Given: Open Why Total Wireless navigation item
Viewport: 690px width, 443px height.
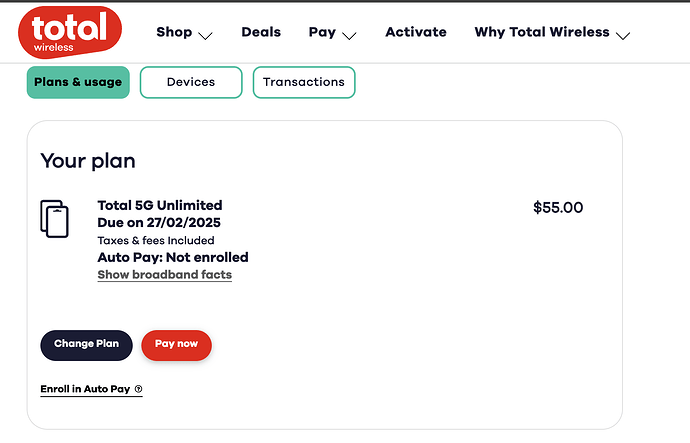Looking at the screenshot, I should [x=542, y=32].
